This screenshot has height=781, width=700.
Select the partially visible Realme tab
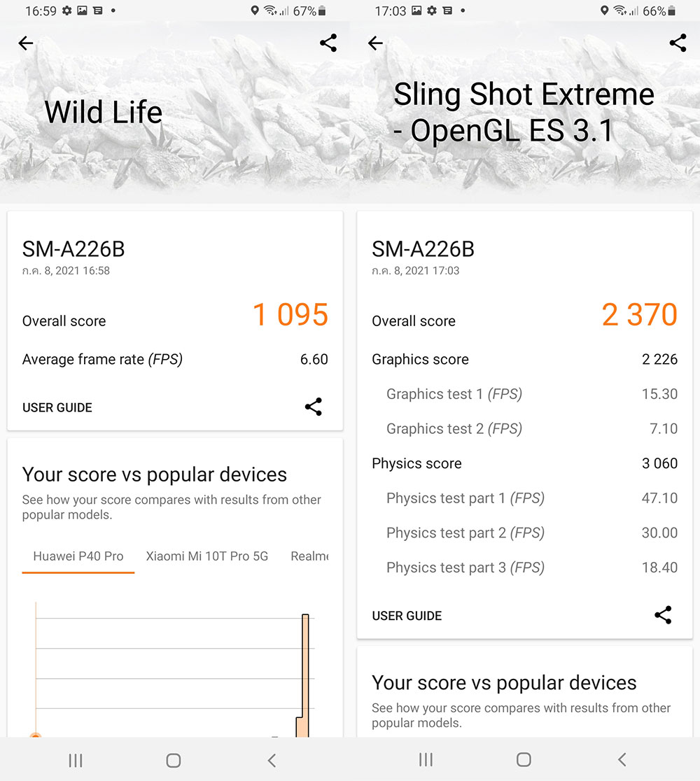[x=309, y=556]
